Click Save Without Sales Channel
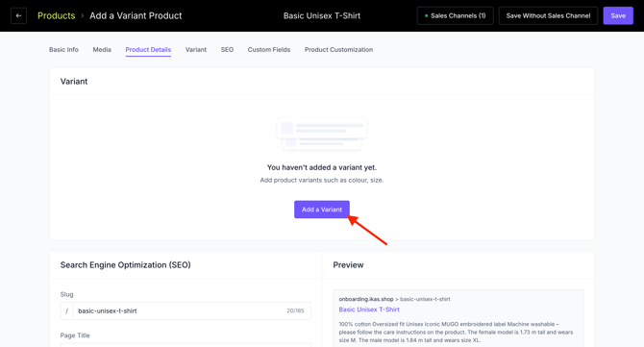644x347 pixels. 548,15
